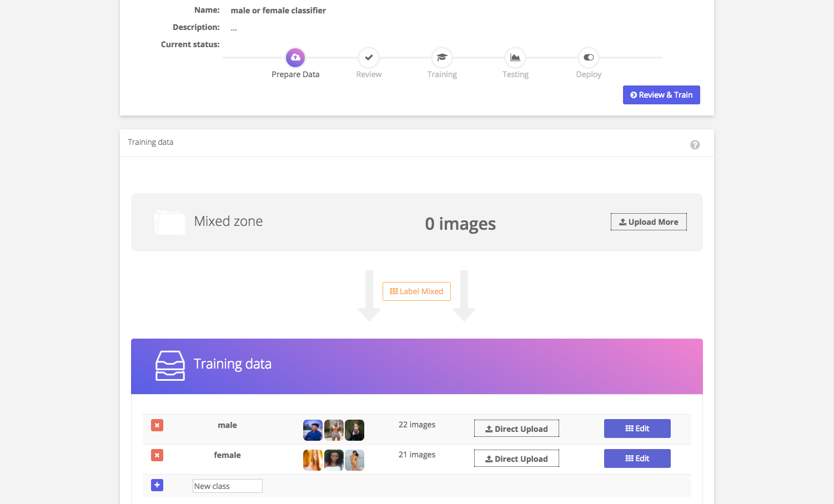Edit the male class images
Image resolution: width=834 pixels, height=504 pixels.
[637, 429]
